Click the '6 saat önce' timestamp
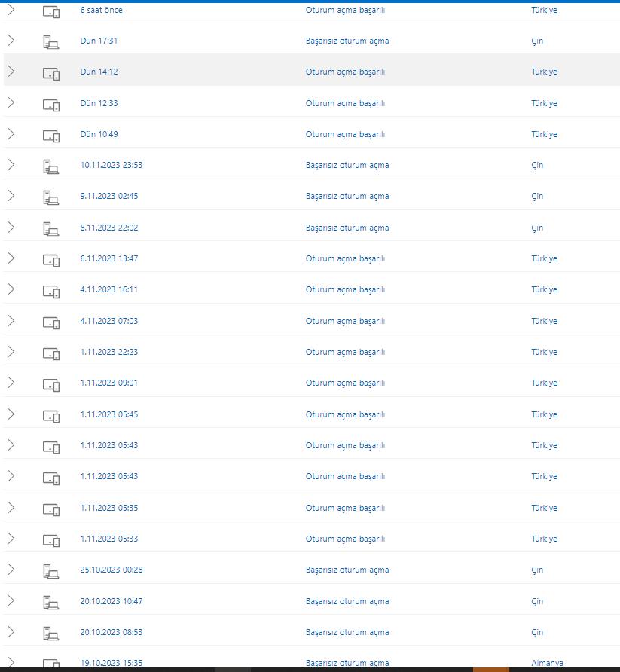Image resolution: width=620 pixels, height=672 pixels. click(101, 10)
